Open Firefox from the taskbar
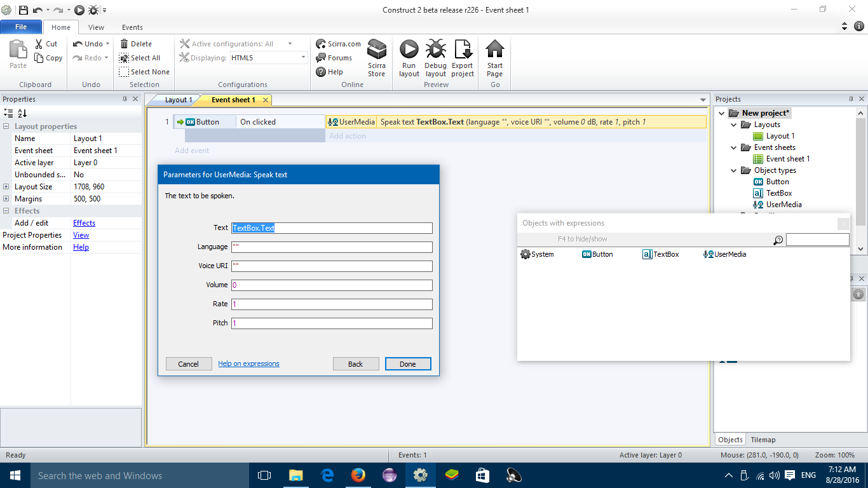Viewport: 868px width, 488px height. pyautogui.click(x=358, y=475)
